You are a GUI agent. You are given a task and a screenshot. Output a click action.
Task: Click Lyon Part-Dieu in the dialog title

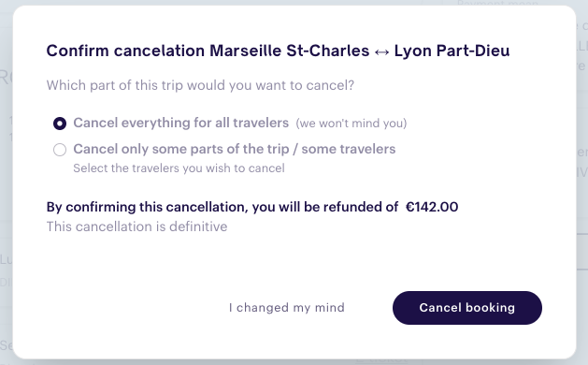tap(452, 51)
